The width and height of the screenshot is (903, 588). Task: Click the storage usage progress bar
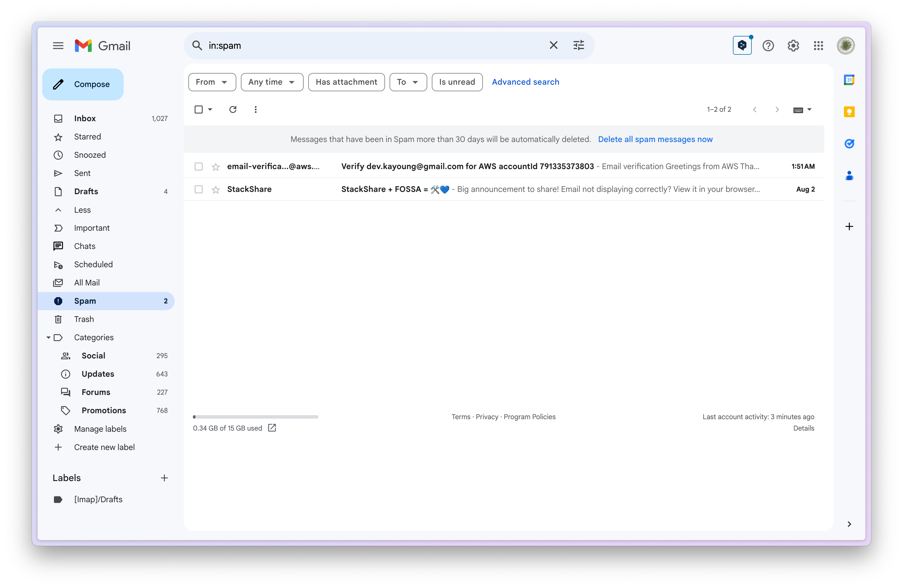pos(255,417)
